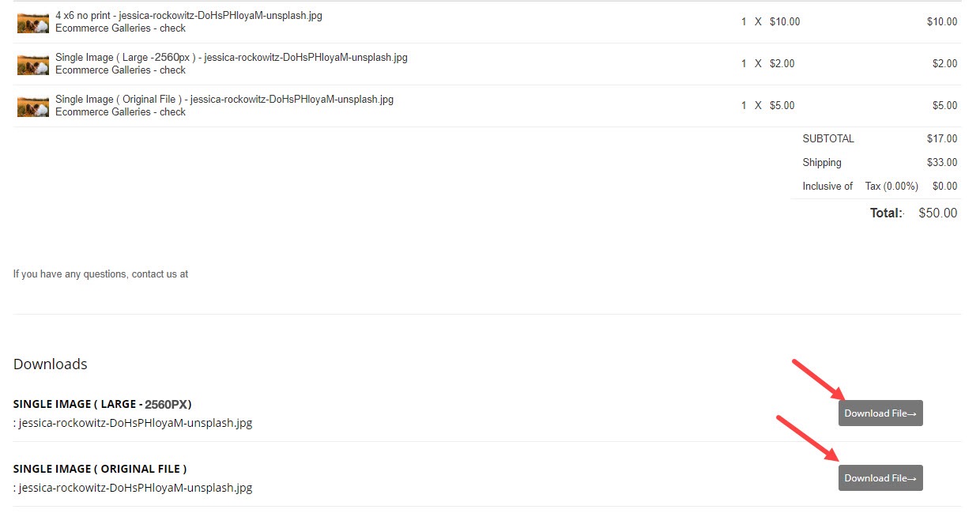The height and width of the screenshot is (517, 980).
Task: Click the 'SINGLE IMAGE ( ORIGINAL FILE )' download heading
Action: (x=100, y=469)
